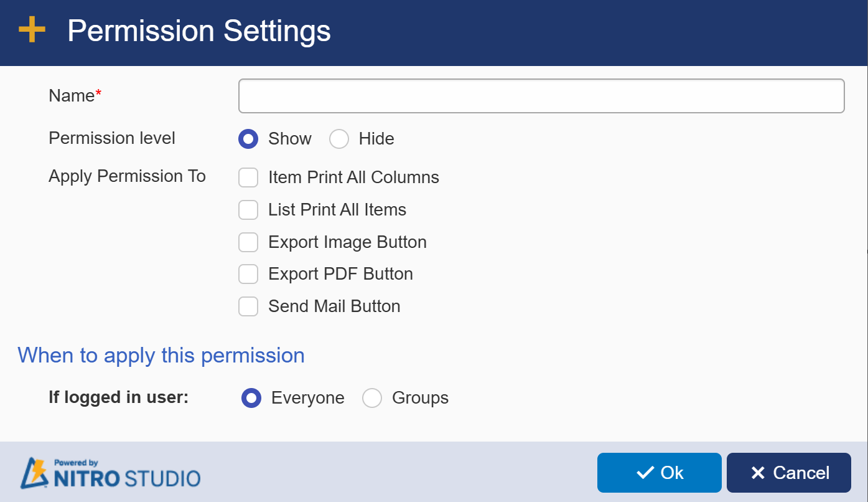Tick the Send Mail Button checkbox
Screen dimensions: 868x502
point(248,306)
